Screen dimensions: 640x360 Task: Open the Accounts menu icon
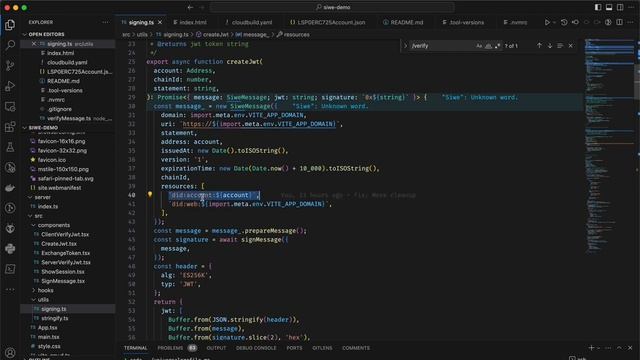point(10,352)
